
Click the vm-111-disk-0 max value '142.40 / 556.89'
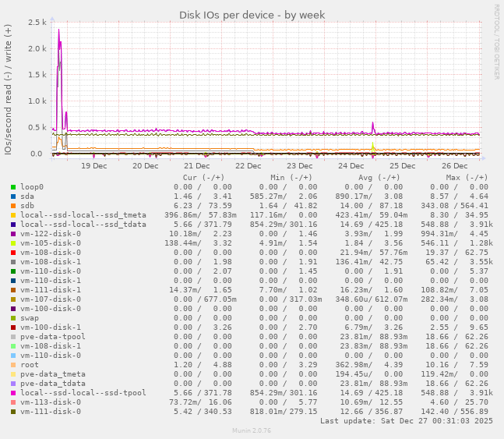tap(454, 412)
